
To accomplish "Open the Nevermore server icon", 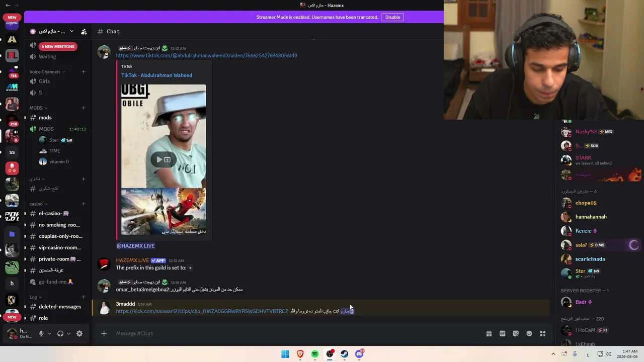I will (x=12, y=87).
